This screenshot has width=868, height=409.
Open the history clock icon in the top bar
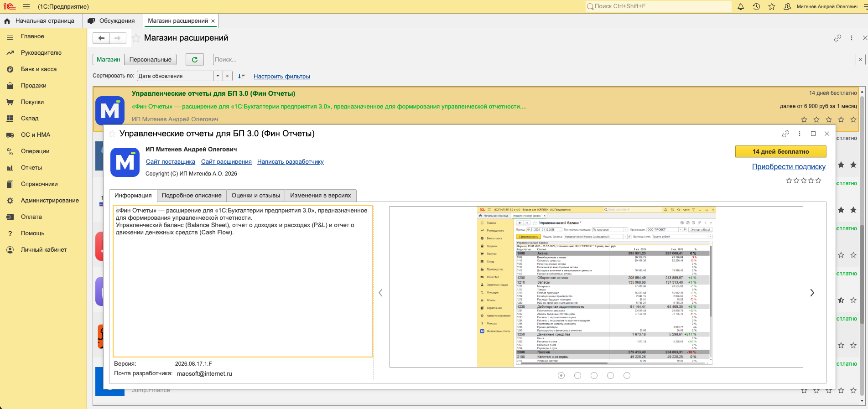point(756,7)
